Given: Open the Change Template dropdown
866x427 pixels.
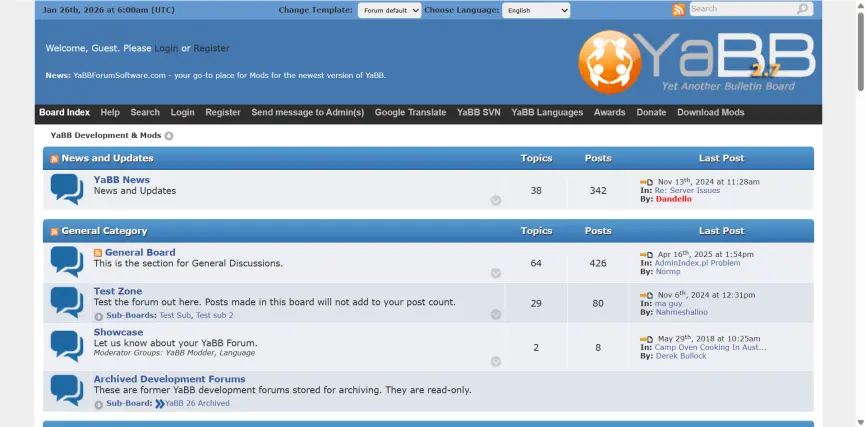Looking at the screenshot, I should tap(389, 10).
